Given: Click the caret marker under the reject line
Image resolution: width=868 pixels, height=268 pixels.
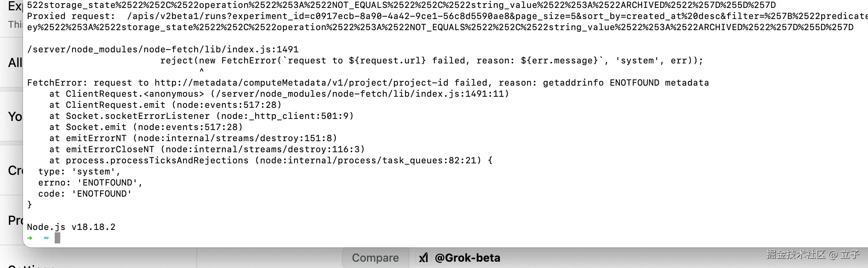Looking at the screenshot, I should point(202,71).
